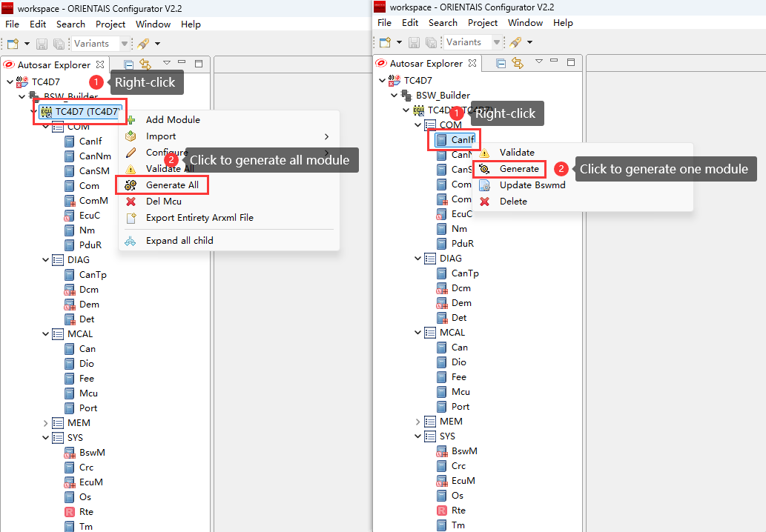Viewport: 766px width, 532px height.
Task: Click Validate in the right context menu
Action: click(x=516, y=153)
